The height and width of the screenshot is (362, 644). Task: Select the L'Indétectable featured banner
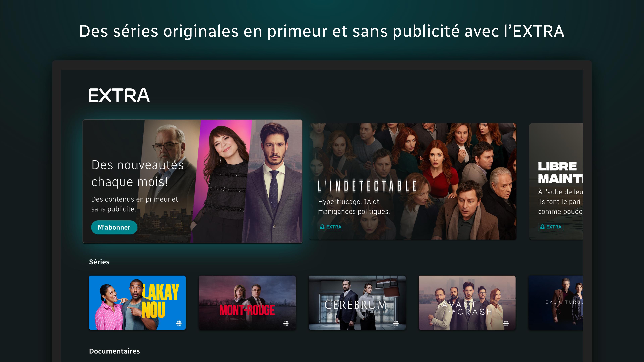pos(413,181)
